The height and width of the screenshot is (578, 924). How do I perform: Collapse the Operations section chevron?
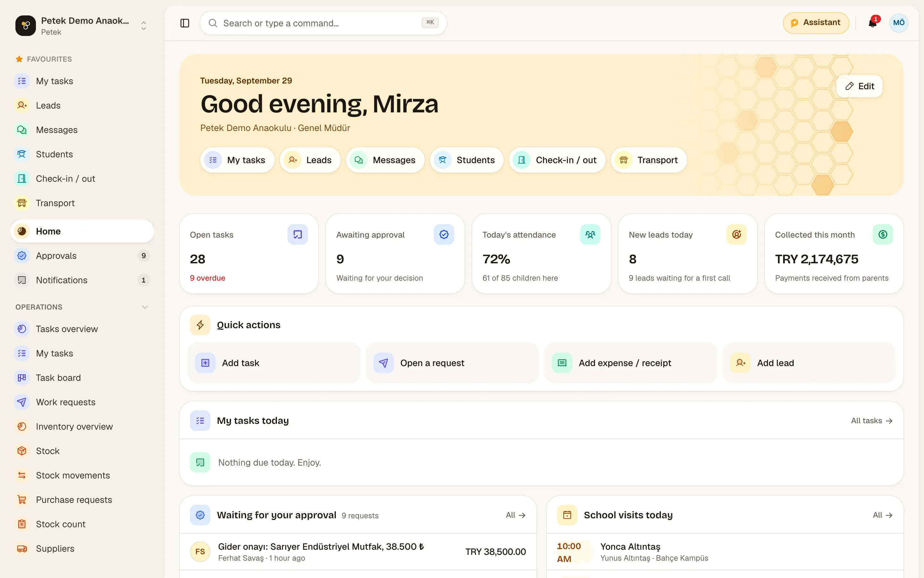145,307
